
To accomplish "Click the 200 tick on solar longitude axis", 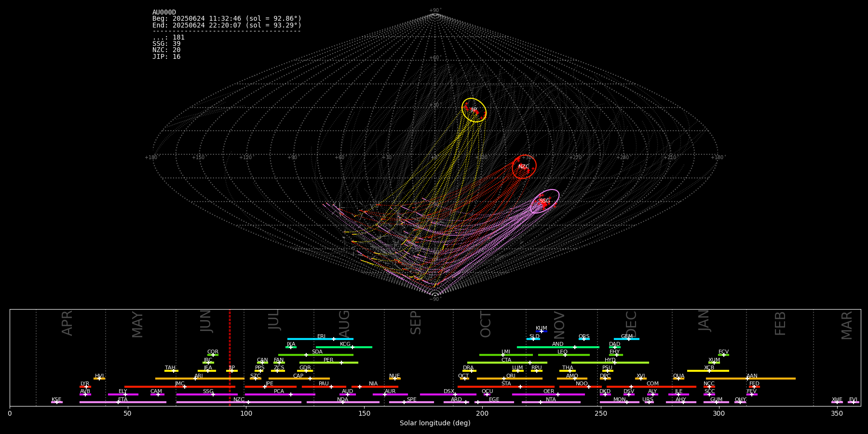I will 482,413.
